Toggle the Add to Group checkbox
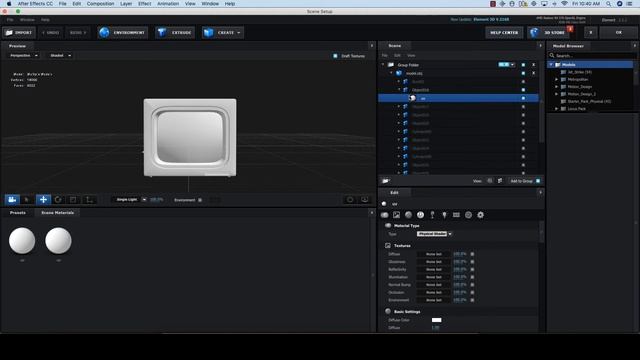Viewport: 640px width, 360px height. pyautogui.click(x=538, y=181)
